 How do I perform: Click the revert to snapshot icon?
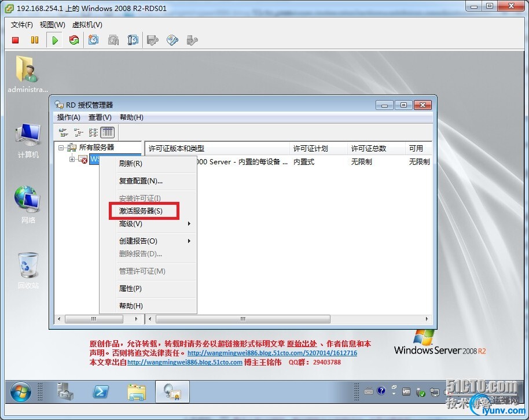click(113, 40)
